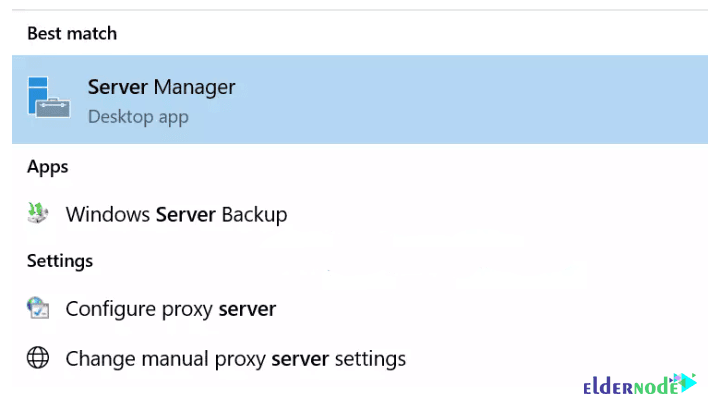Click the Desktop app subtitle under Server Manager

(138, 116)
